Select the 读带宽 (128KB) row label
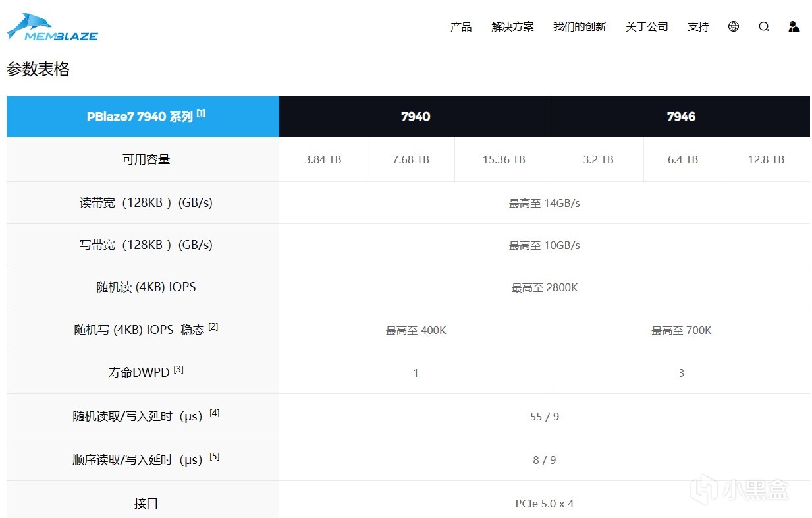This screenshot has height=518, width=812. (x=146, y=203)
